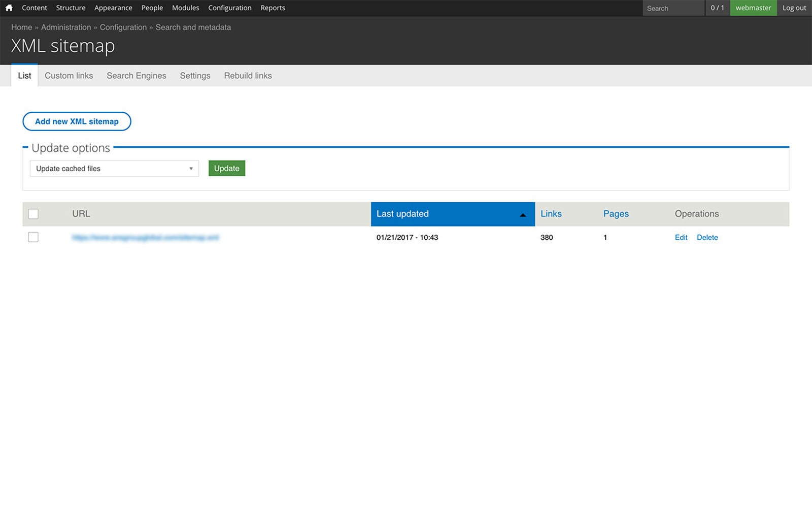Image resolution: width=812 pixels, height=508 pixels.
Task: Switch to the Custom links tab
Action: 69,76
